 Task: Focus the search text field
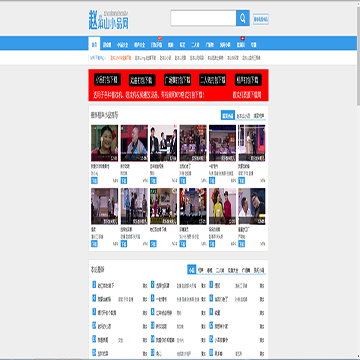203,18
